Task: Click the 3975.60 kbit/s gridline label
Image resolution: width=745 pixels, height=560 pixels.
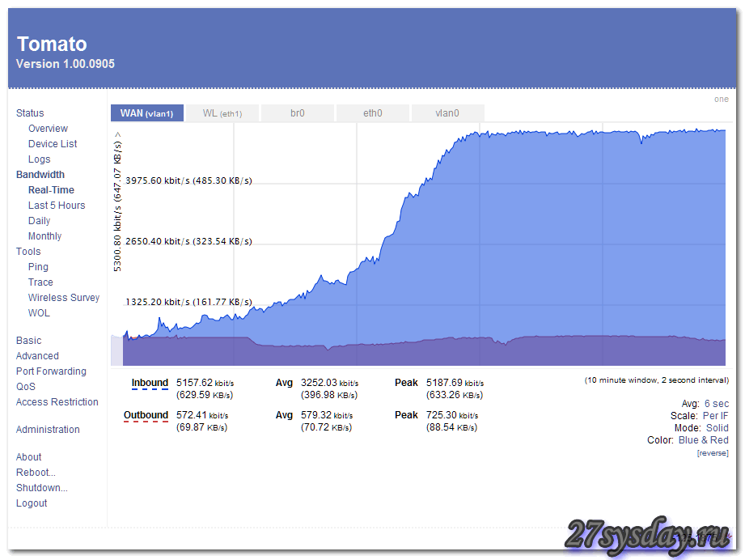Action: tap(188, 180)
